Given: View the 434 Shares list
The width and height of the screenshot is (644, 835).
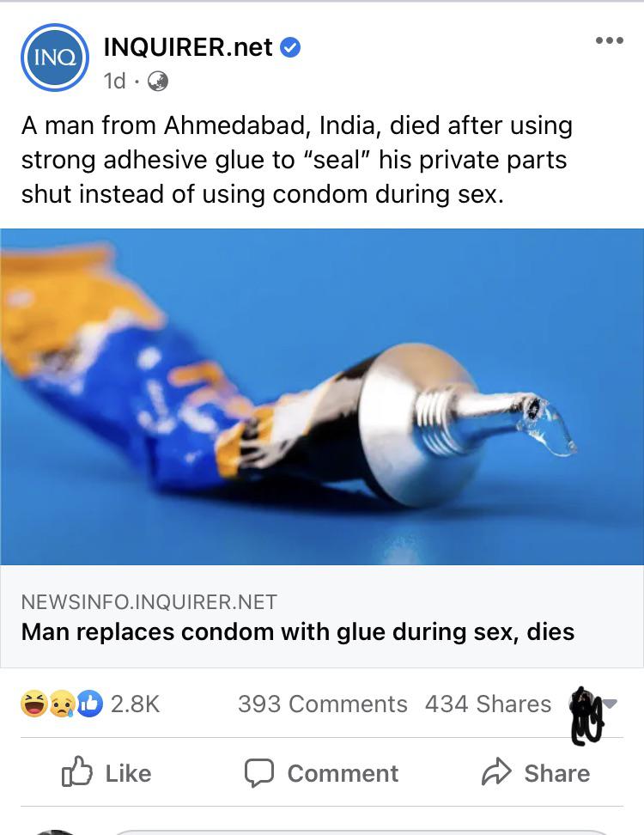Looking at the screenshot, I should [488, 704].
